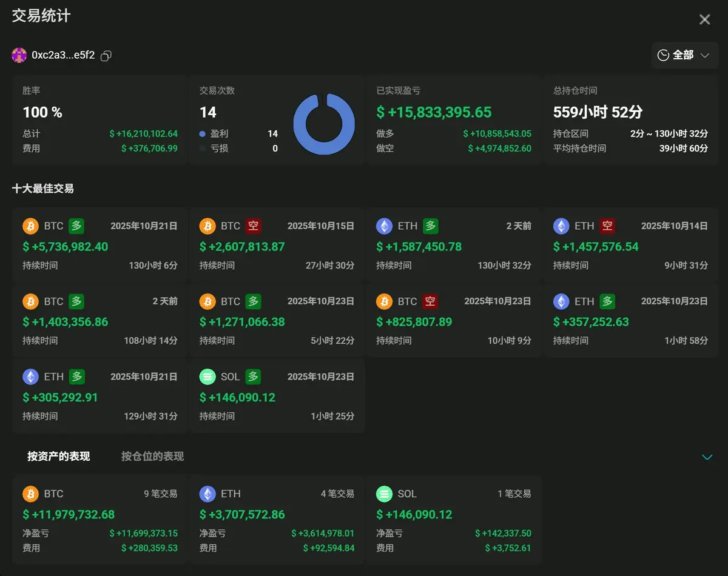Viewport: 728px width, 576px height.
Task: Open the ETH short trade from 2025年10月14日
Action: pyautogui.click(x=630, y=245)
